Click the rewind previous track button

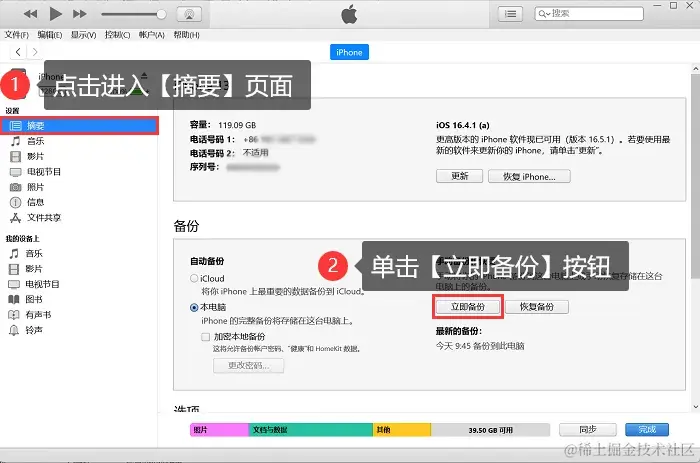coord(30,14)
